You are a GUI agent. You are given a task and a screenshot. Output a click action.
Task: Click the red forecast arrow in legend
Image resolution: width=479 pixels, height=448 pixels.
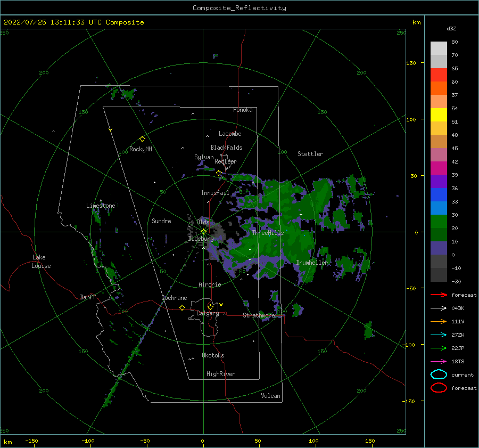pyautogui.click(x=439, y=295)
